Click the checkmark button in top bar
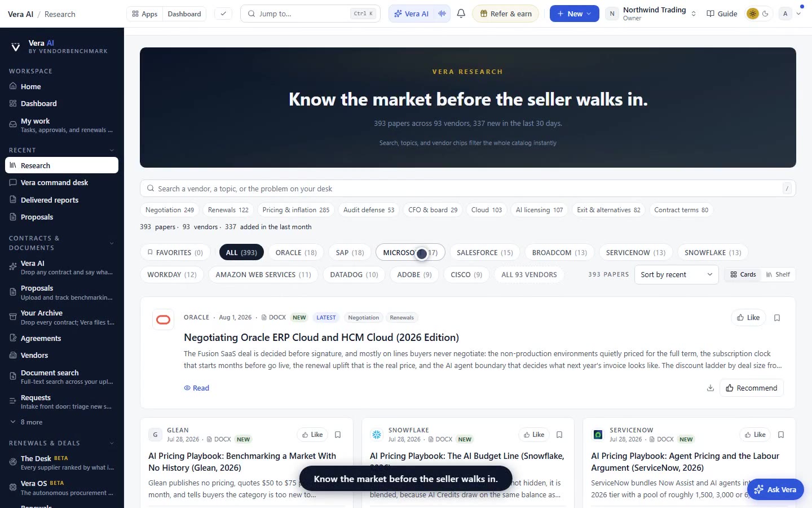The width and height of the screenshot is (812, 508). 223,14
